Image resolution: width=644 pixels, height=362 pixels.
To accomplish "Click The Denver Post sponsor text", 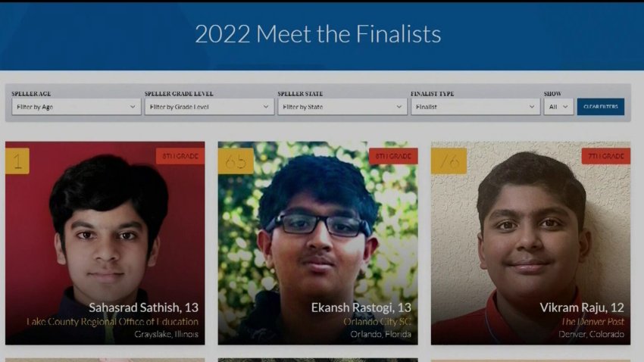I will (592, 322).
